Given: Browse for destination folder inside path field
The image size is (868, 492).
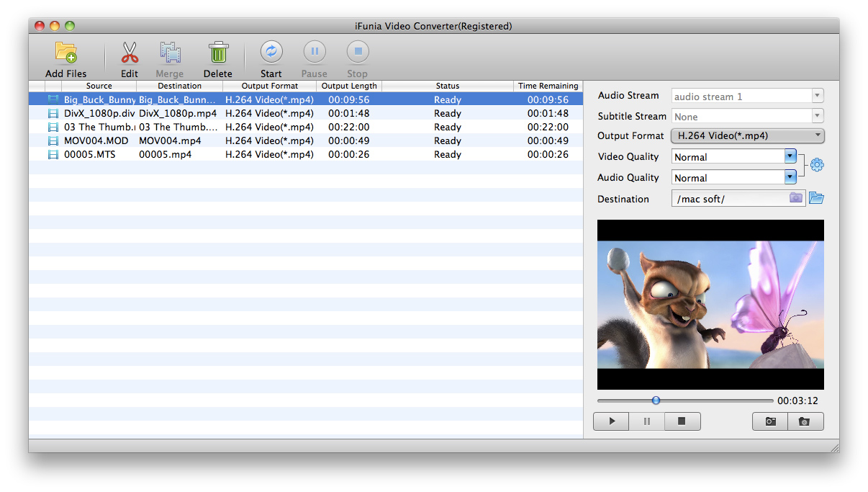Looking at the screenshot, I should pos(795,198).
